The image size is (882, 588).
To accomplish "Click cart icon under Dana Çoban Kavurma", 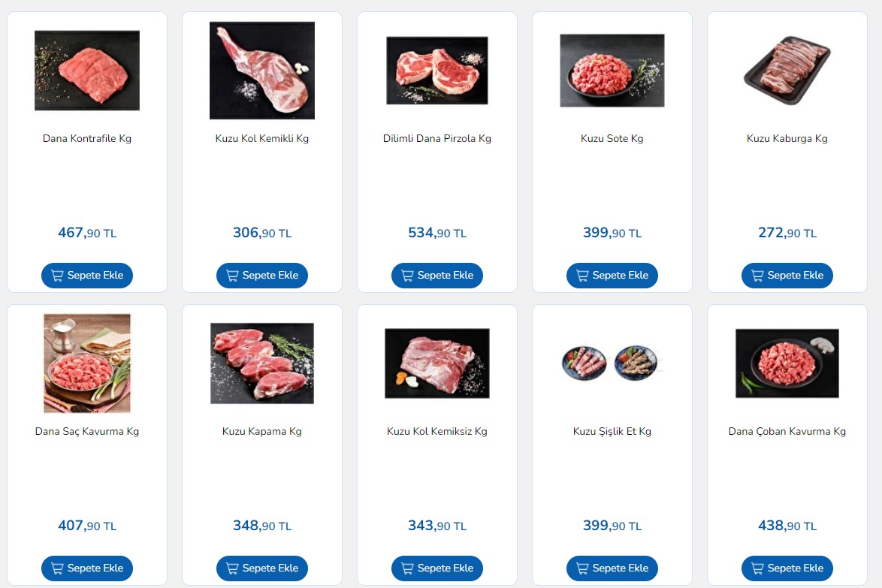I will (x=757, y=568).
